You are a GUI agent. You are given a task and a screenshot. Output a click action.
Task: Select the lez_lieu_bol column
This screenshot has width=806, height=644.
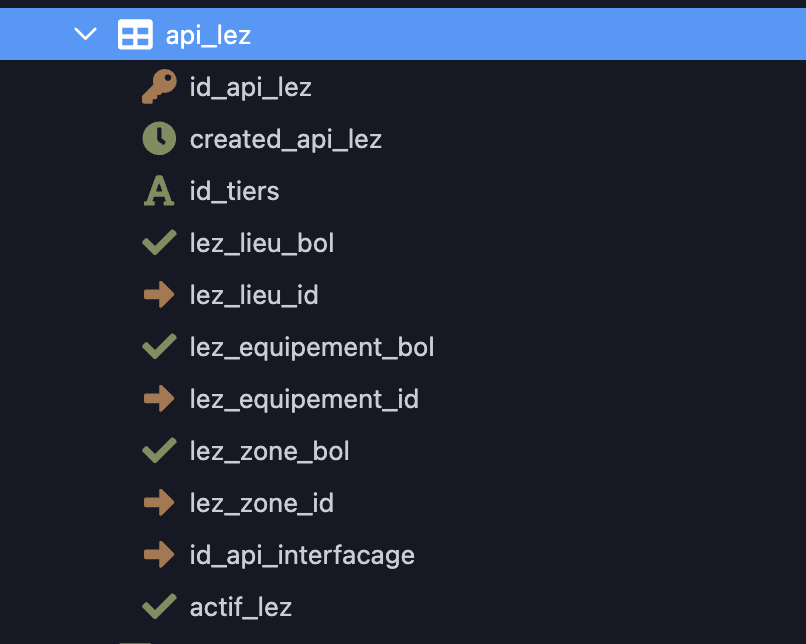click(262, 243)
